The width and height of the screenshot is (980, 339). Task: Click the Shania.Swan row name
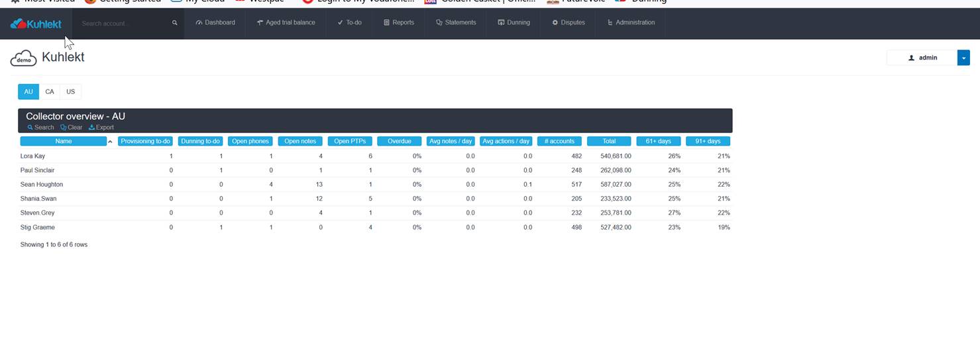(x=38, y=199)
